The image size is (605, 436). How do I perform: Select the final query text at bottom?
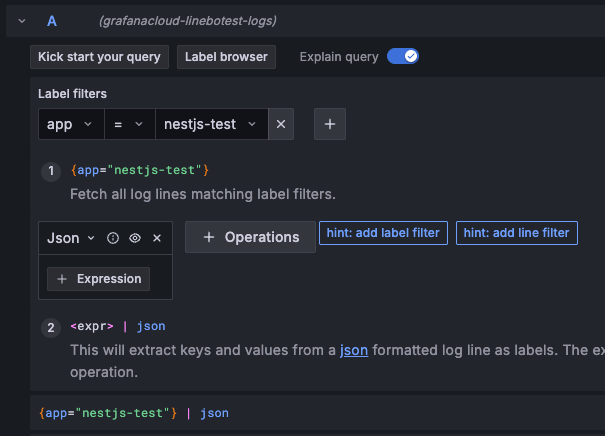click(x=134, y=413)
